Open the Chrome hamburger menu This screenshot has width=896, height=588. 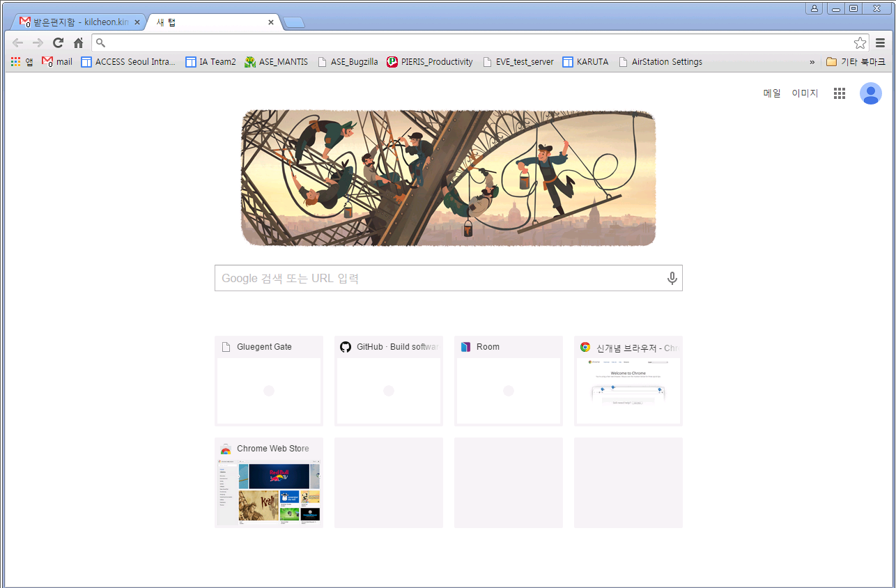pyautogui.click(x=881, y=42)
